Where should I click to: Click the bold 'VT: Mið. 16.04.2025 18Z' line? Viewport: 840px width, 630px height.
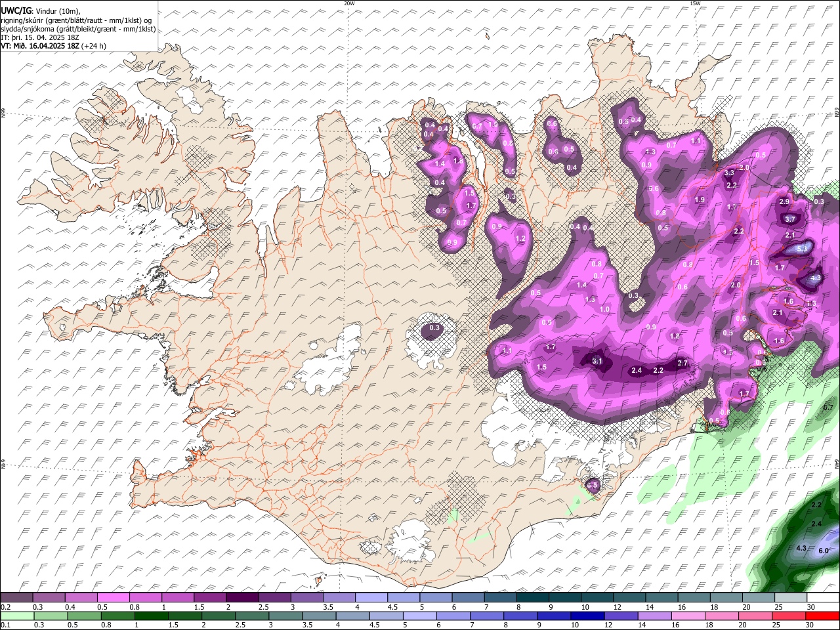click(54, 46)
